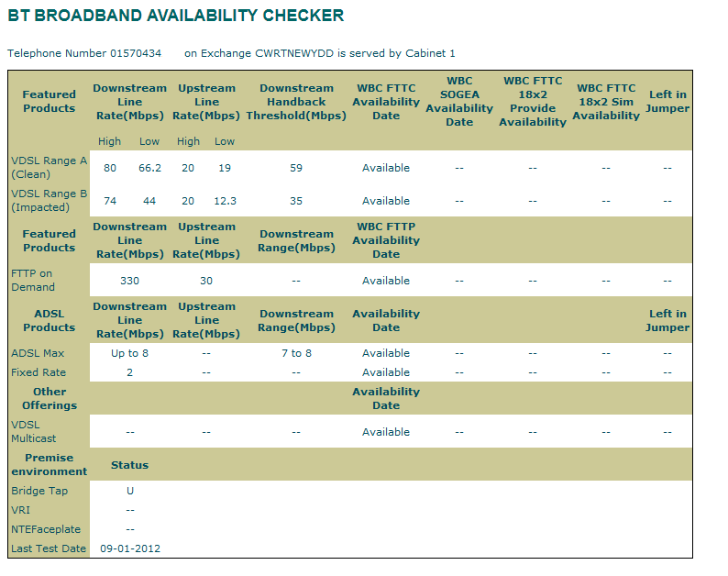Click the FTTP on Demand row label
The width and height of the screenshot is (728, 576).
click(33, 280)
